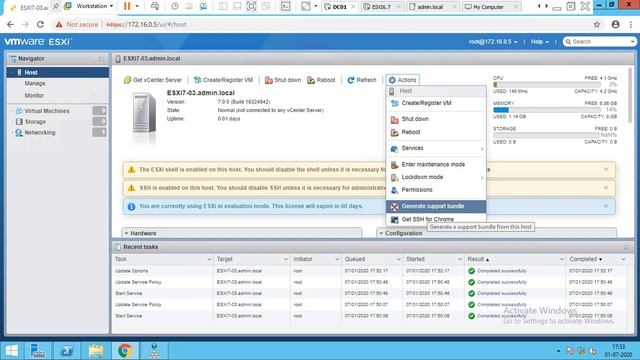The height and width of the screenshot is (360, 640).
Task: Click the Reboot toolbar button
Action: click(x=321, y=80)
